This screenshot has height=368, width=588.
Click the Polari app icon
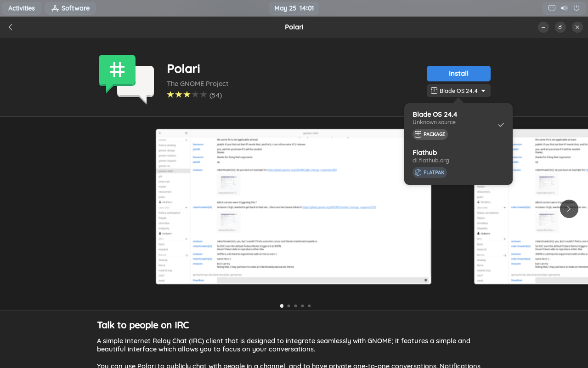126,79
